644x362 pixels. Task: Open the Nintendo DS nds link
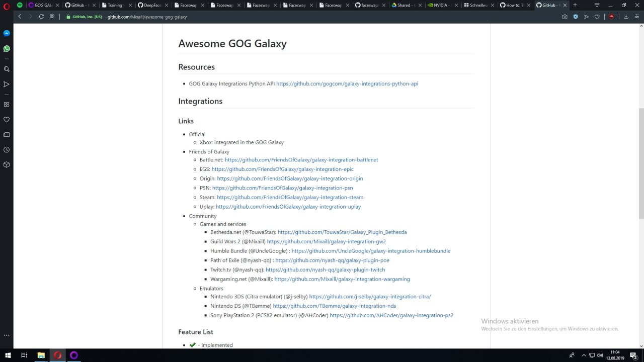[x=334, y=306]
